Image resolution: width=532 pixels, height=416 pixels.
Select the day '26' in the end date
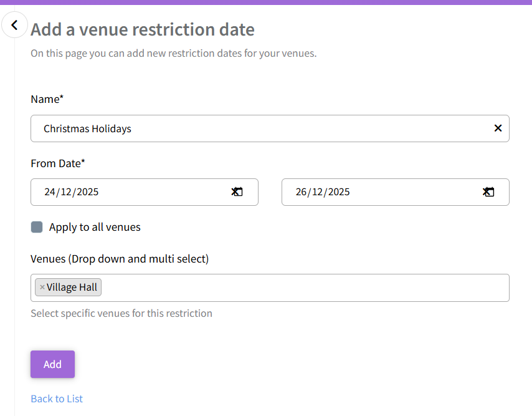(x=302, y=192)
